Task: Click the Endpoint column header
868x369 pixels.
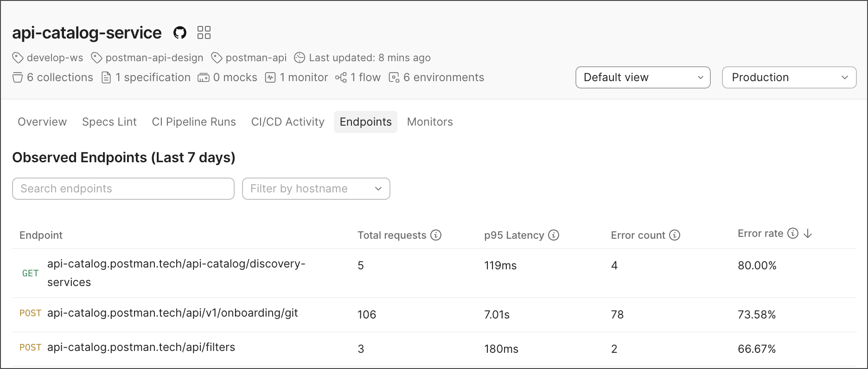Action: click(41, 235)
